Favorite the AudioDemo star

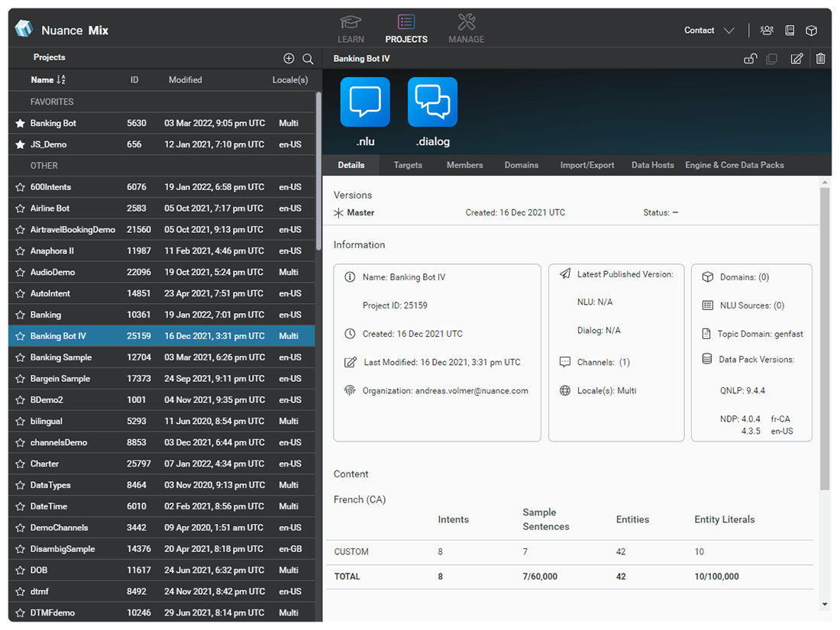pos(21,272)
